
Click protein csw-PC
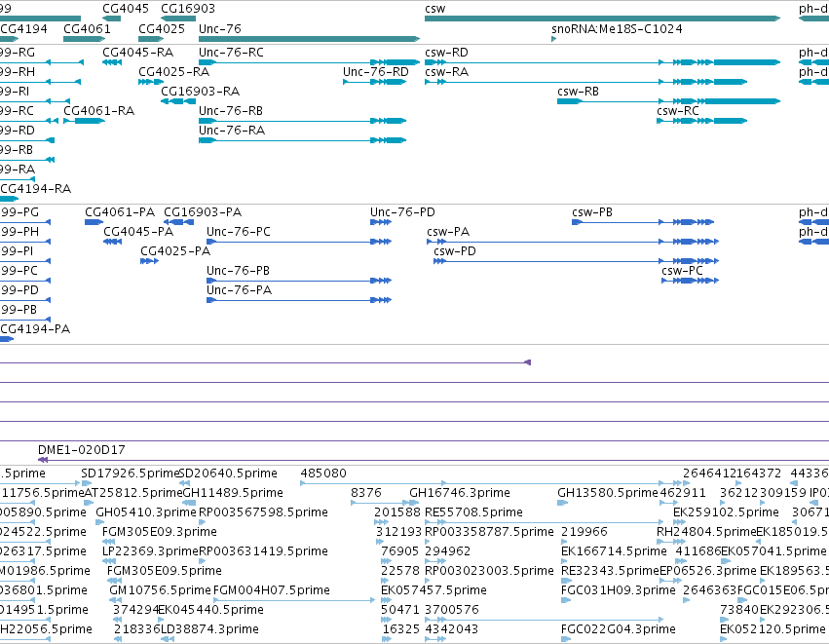[690, 281]
